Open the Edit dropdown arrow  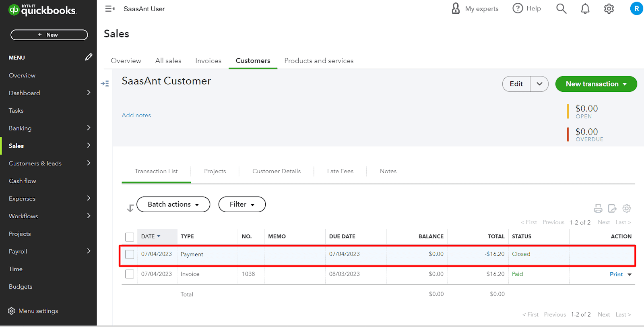point(539,84)
